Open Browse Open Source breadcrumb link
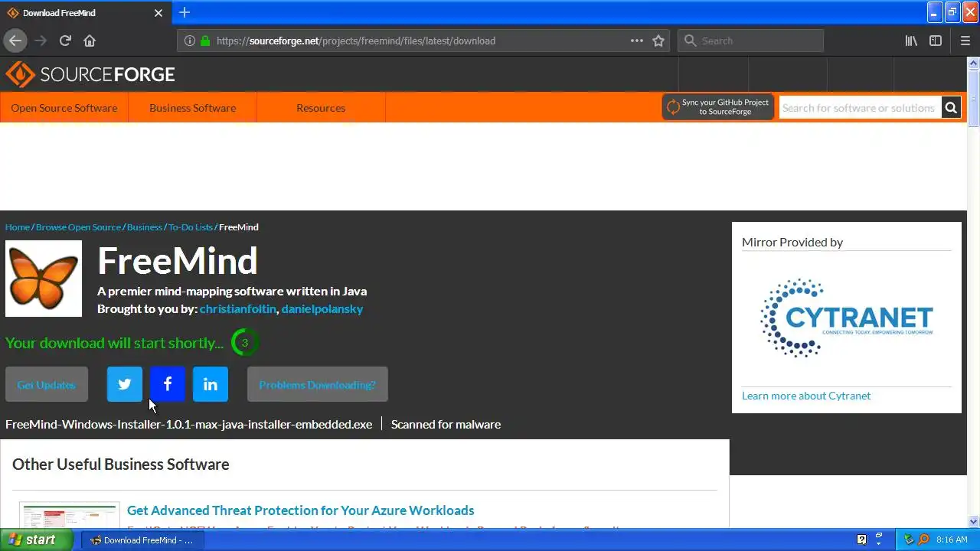 coord(78,227)
